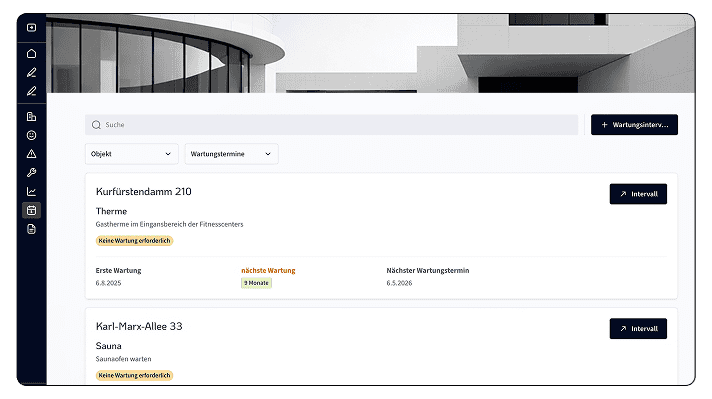
Task: Open the warning triangle icon in the sidebar
Action: (31, 154)
